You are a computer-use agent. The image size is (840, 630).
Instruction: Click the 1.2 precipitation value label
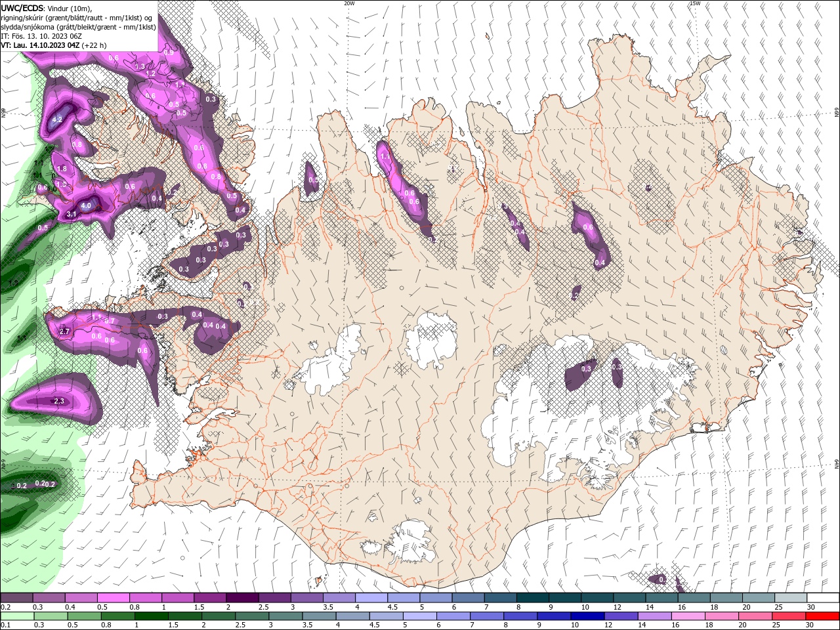[x=150, y=74]
